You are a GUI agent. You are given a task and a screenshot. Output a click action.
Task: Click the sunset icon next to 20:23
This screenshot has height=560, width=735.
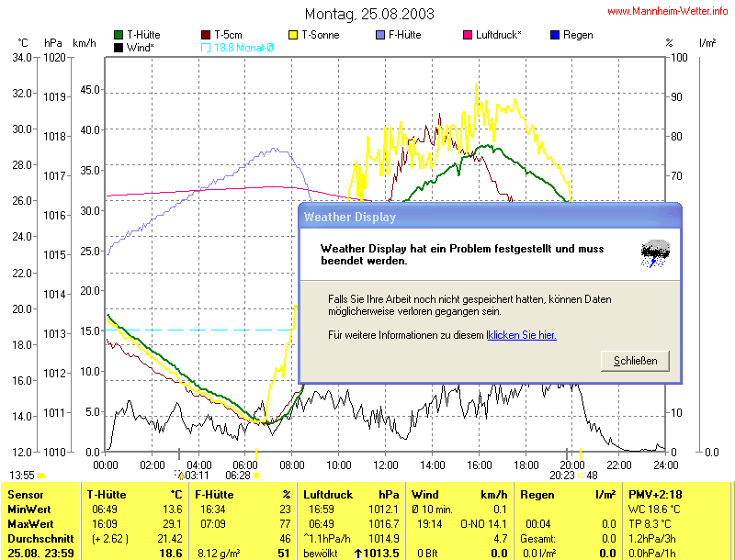(x=581, y=476)
